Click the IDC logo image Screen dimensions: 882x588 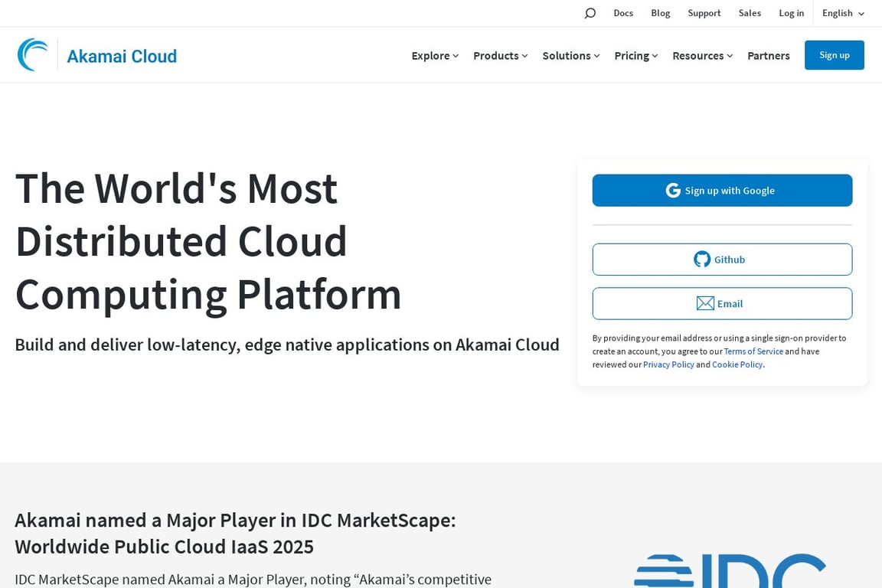point(730,570)
